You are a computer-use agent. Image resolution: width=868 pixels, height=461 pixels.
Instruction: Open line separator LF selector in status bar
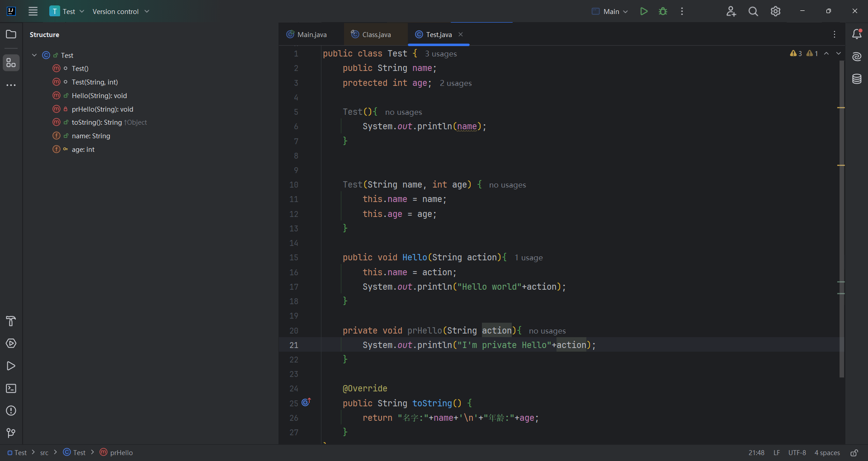[777, 453]
